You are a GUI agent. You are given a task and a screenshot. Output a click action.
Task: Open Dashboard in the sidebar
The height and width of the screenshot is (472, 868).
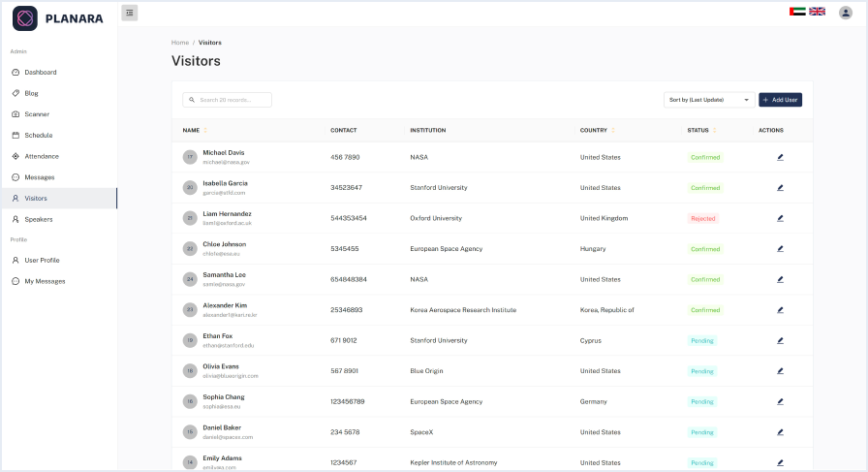tap(59, 72)
